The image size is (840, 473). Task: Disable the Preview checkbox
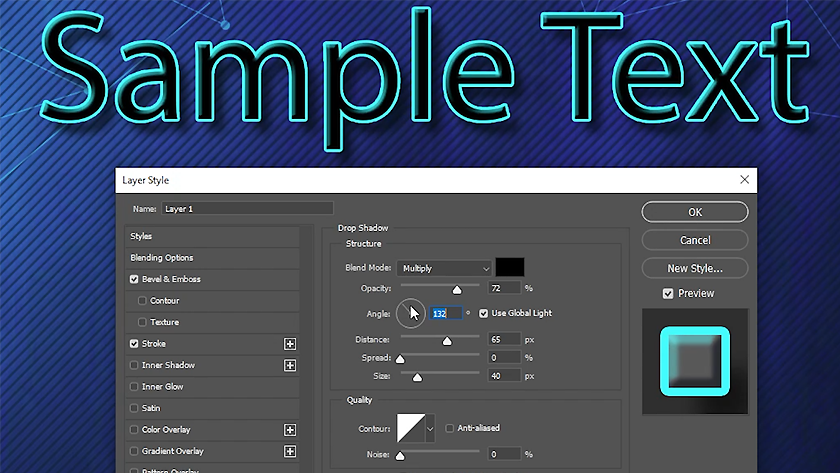(x=668, y=293)
